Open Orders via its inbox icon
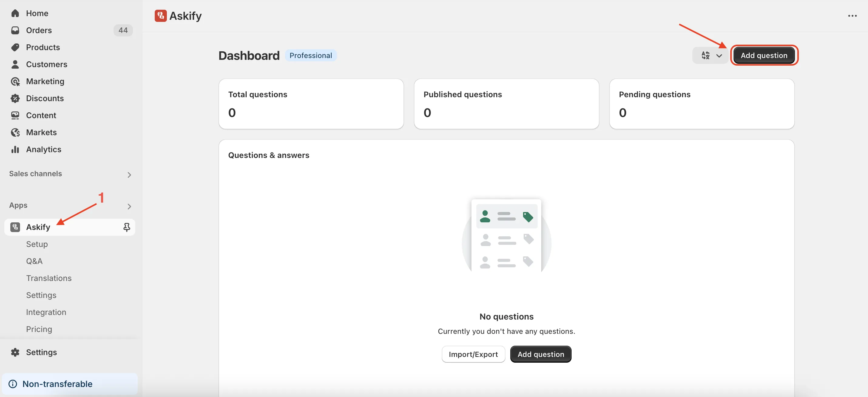This screenshot has width=868, height=397. click(15, 30)
